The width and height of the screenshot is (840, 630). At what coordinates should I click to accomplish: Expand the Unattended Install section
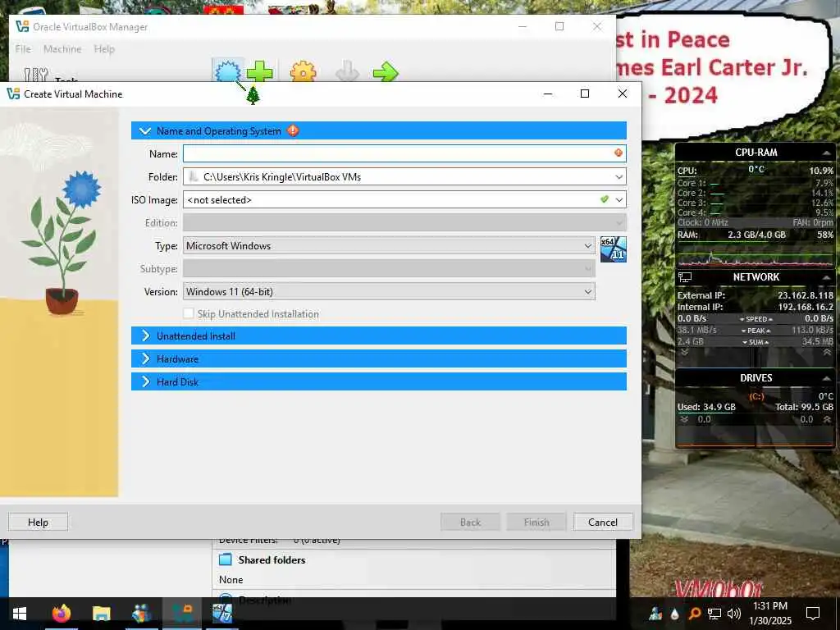145,336
